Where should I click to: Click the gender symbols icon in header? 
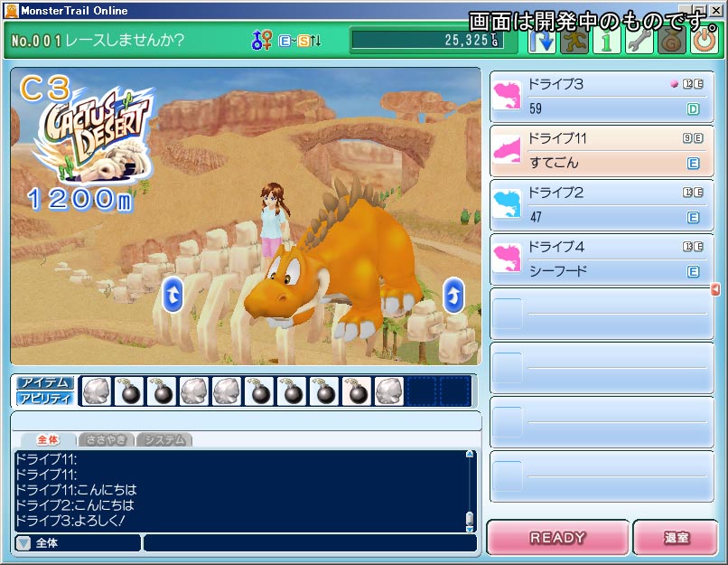262,40
